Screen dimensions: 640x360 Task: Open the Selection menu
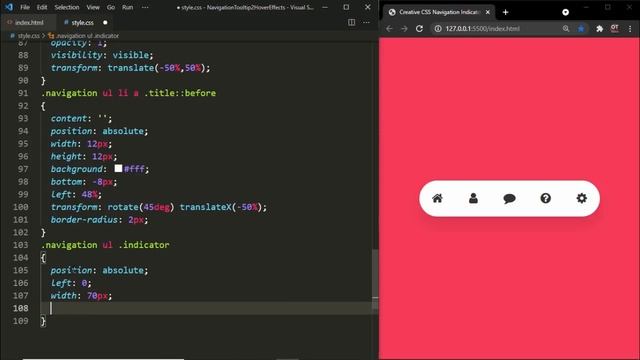pyautogui.click(x=67, y=7)
